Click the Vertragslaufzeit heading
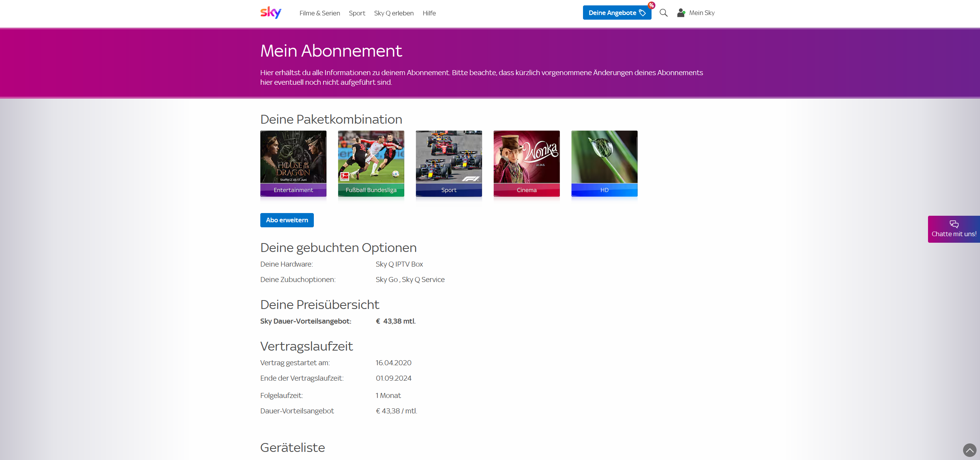The width and height of the screenshot is (980, 460). pos(307,346)
